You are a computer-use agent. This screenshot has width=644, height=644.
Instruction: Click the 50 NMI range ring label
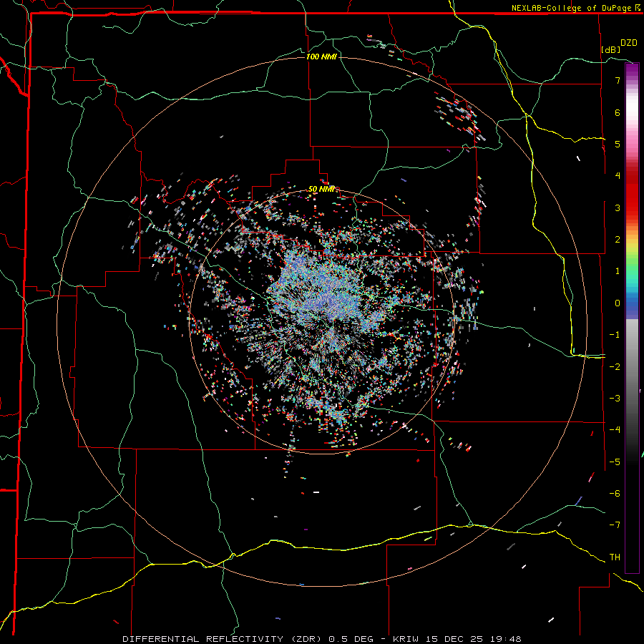coord(321,190)
